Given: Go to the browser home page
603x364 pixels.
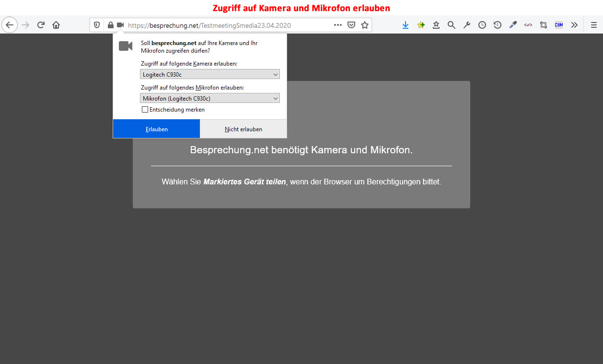Looking at the screenshot, I should tap(56, 25).
